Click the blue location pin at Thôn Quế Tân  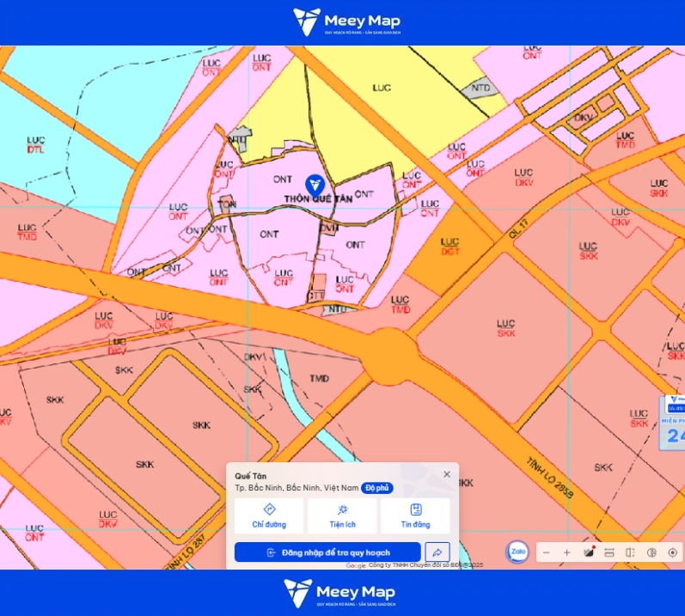click(315, 185)
